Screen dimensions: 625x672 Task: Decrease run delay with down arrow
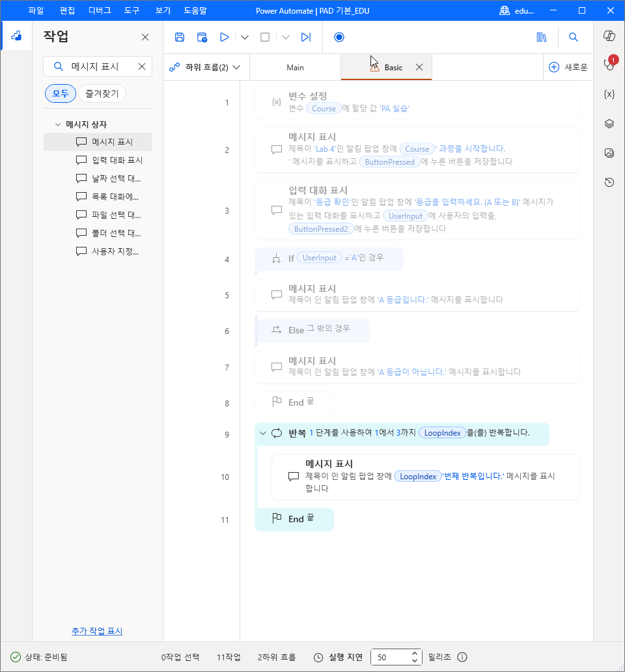coord(415,660)
